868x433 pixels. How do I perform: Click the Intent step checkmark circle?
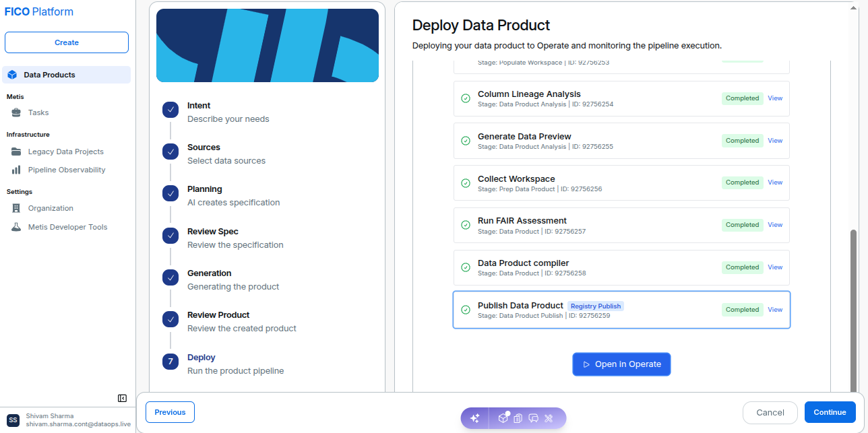[x=170, y=110]
